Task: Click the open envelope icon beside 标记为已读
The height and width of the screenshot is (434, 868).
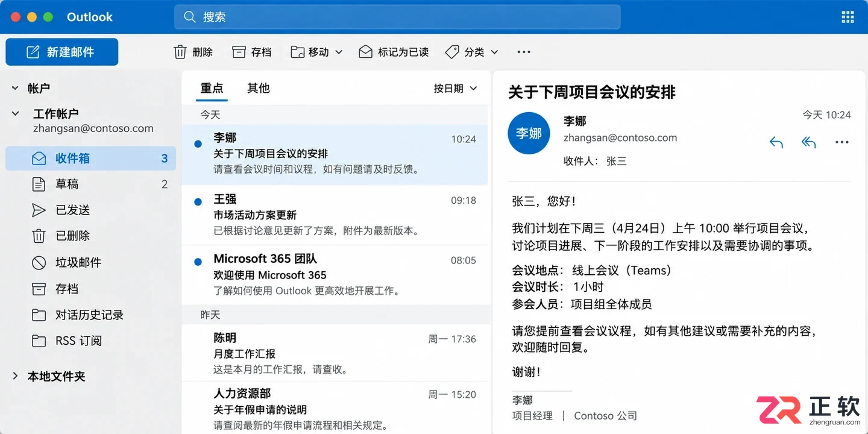Action: coord(365,52)
